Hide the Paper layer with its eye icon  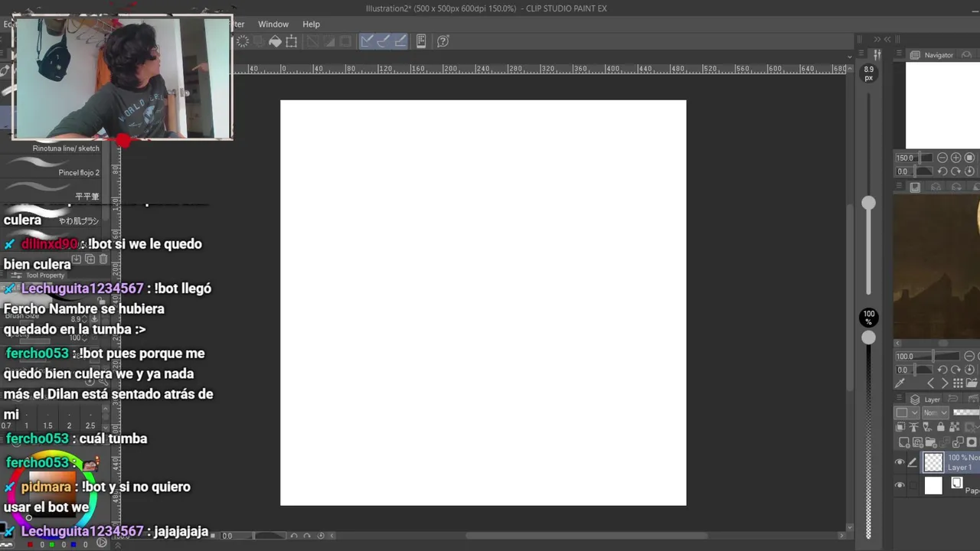click(900, 485)
